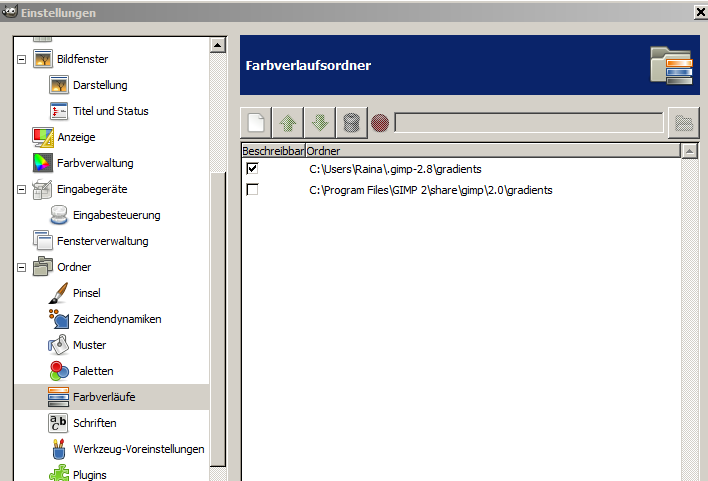Open Pinsel folder settings
Image resolution: width=708 pixels, height=481 pixels.
[x=87, y=293]
